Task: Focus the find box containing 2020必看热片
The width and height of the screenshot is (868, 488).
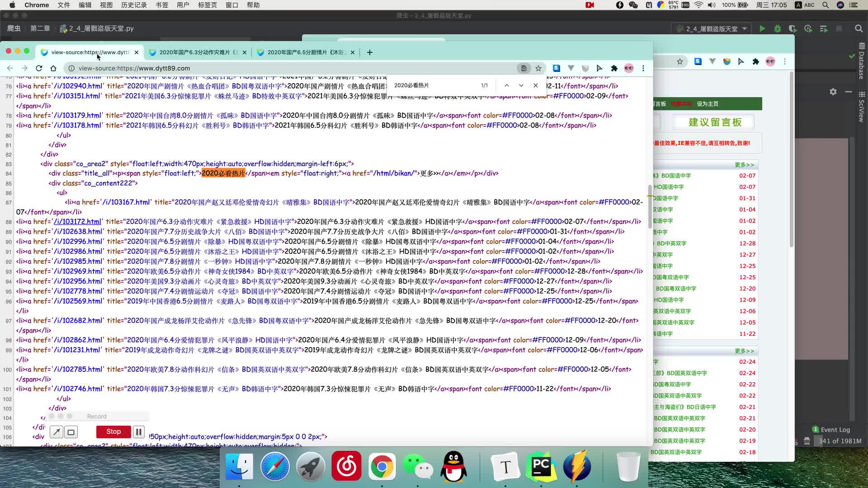Action: coord(434,85)
